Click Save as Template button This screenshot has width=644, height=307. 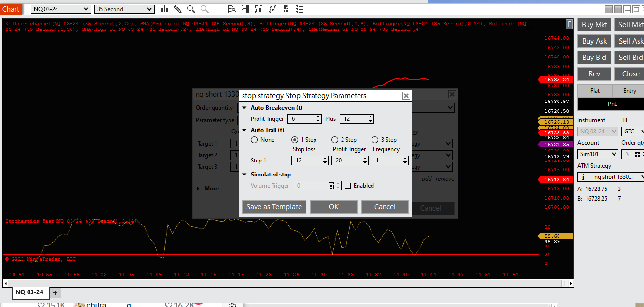click(x=274, y=207)
